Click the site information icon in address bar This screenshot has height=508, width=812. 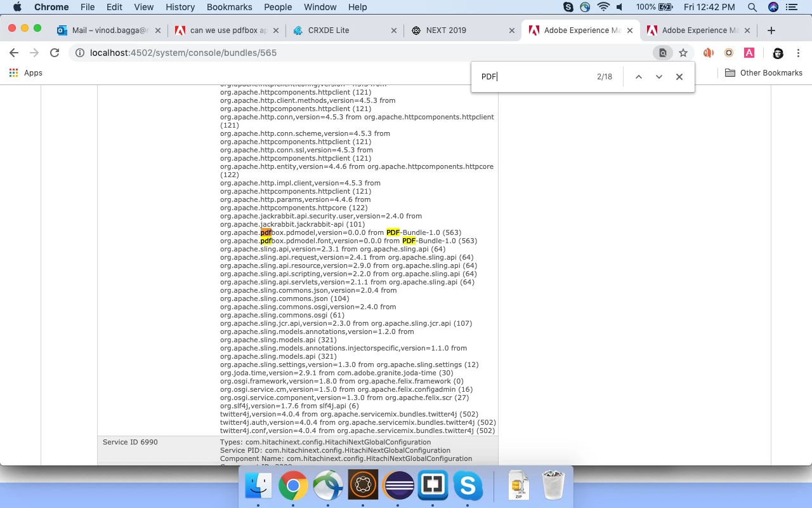80,53
